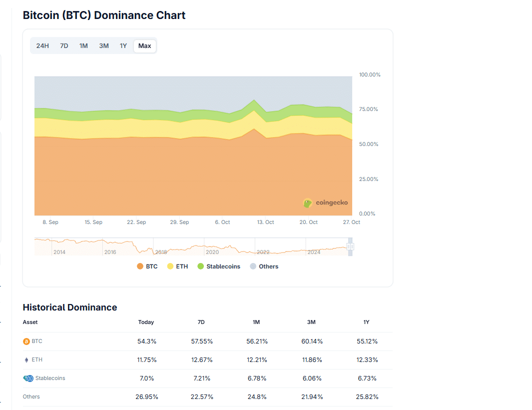The width and height of the screenshot is (532, 410).
Task: Click the Stablecoins icon in table
Action: click(28, 378)
